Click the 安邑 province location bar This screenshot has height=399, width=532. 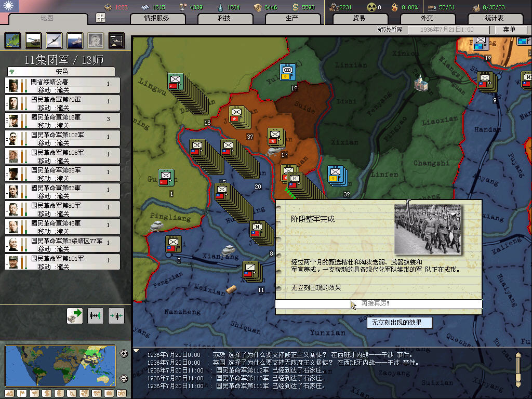[61, 71]
